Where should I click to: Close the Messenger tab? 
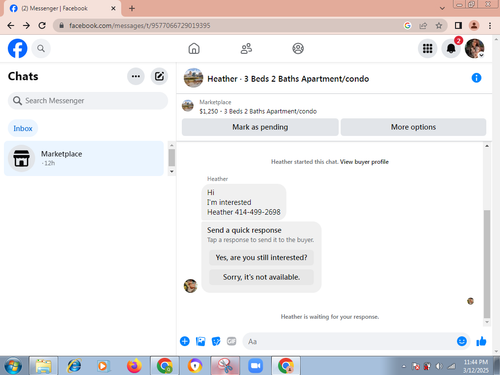click(113, 8)
